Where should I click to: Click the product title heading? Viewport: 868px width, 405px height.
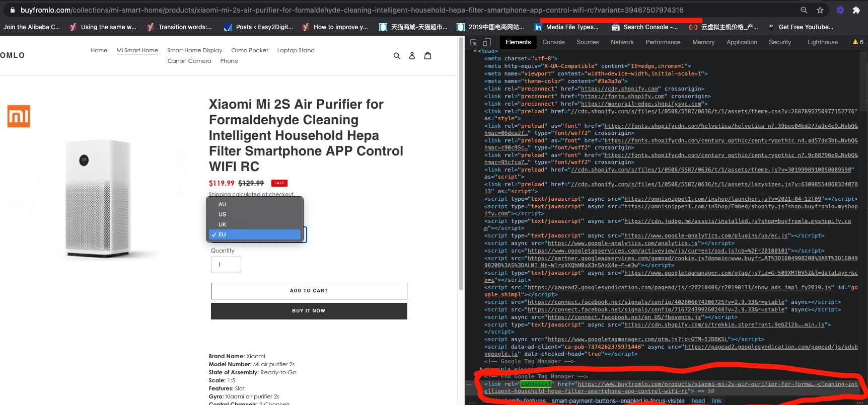(306, 135)
